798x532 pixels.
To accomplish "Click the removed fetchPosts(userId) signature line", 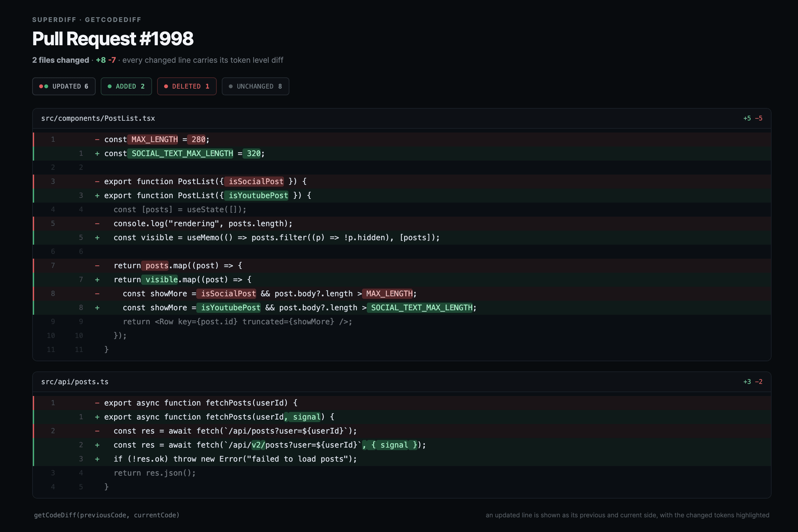I will coord(402,403).
